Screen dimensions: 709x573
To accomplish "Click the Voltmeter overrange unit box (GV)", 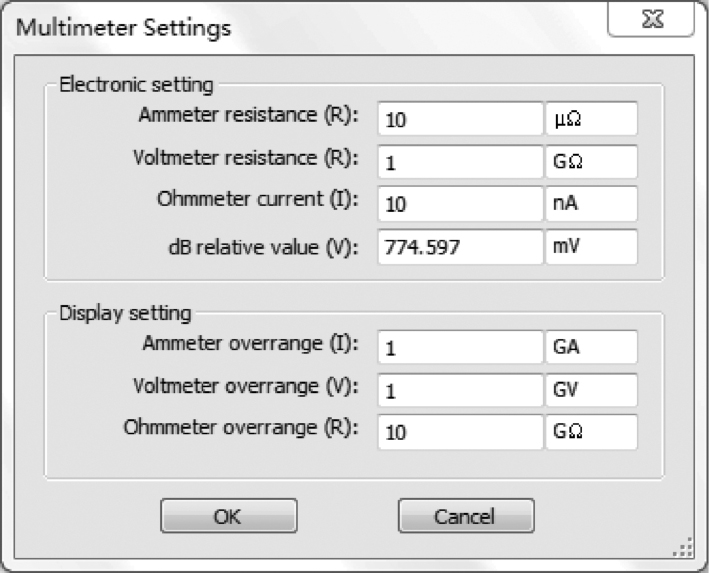I will coord(592,390).
